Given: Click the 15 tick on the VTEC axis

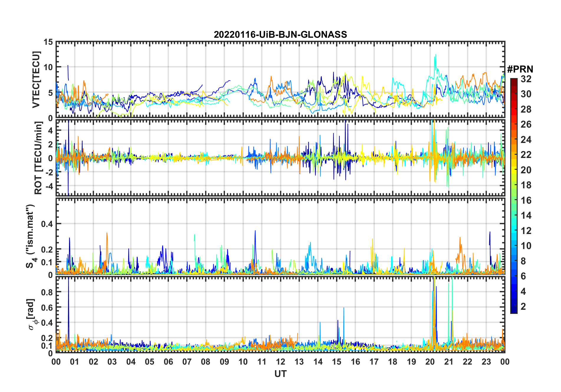Looking at the screenshot, I should click(x=48, y=42).
